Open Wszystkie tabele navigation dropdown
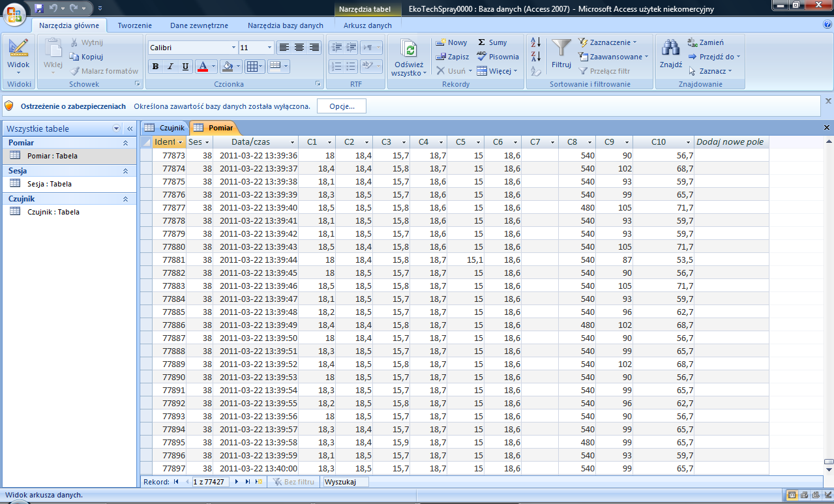 [x=117, y=129]
